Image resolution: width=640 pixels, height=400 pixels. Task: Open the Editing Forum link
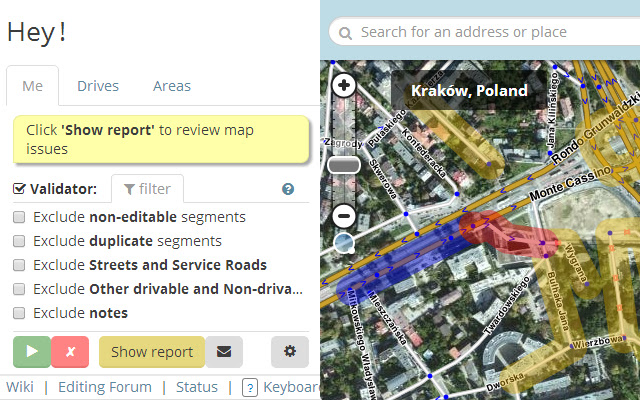click(x=105, y=387)
